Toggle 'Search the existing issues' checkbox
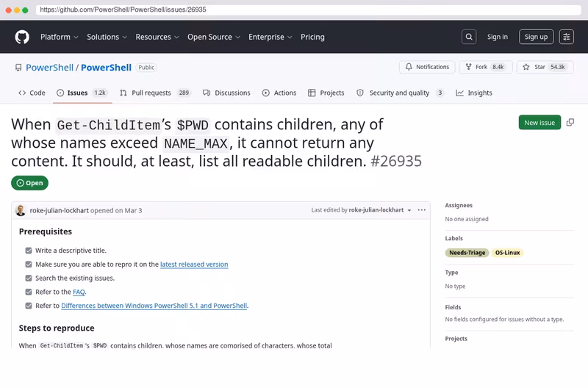This screenshot has height=388, width=588. pyautogui.click(x=29, y=279)
